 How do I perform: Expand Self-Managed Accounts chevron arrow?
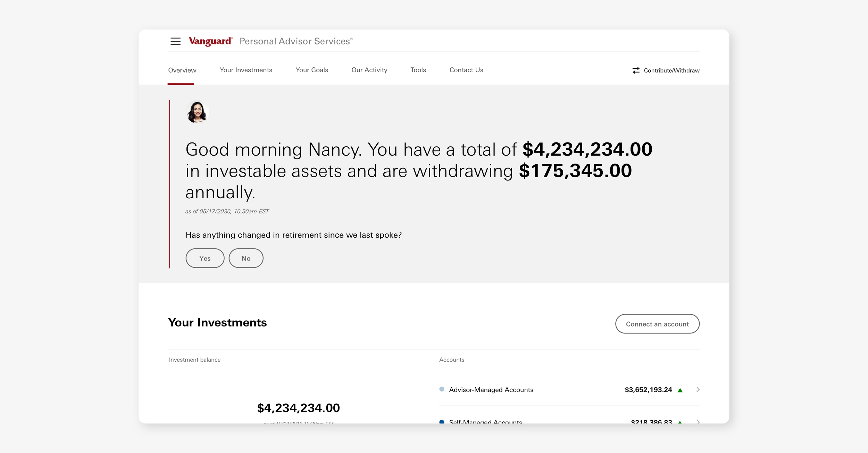(x=698, y=421)
